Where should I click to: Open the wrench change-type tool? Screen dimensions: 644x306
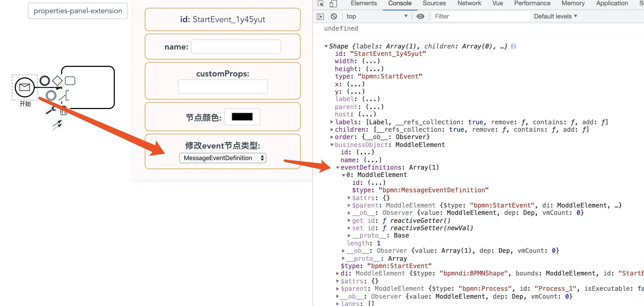pyautogui.click(x=51, y=110)
